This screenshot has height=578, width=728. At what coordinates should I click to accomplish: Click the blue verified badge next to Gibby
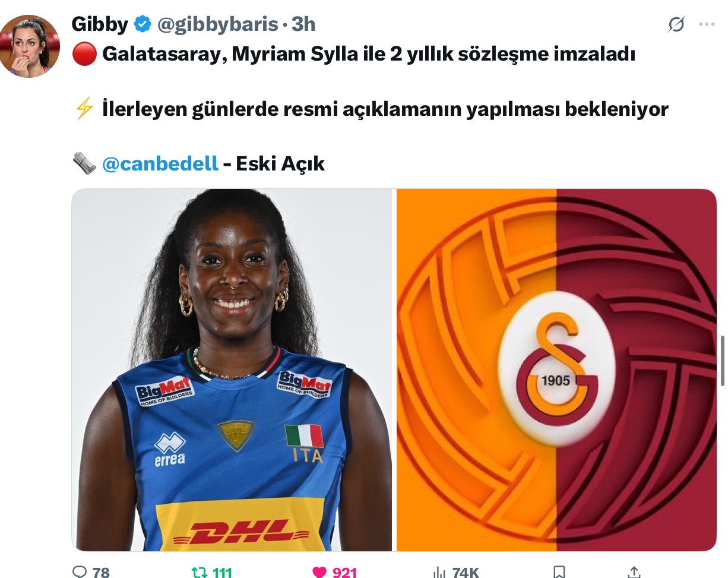click(143, 24)
